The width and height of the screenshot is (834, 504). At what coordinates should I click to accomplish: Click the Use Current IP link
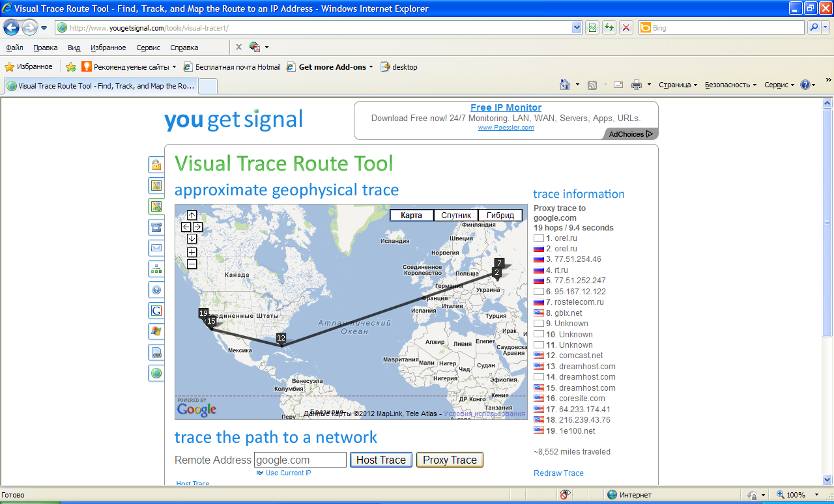click(289, 473)
